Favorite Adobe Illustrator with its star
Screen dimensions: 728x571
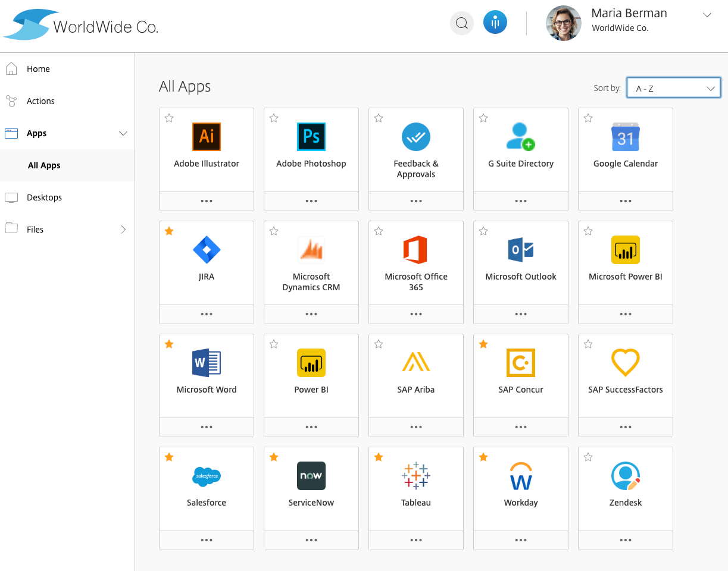[x=169, y=118]
